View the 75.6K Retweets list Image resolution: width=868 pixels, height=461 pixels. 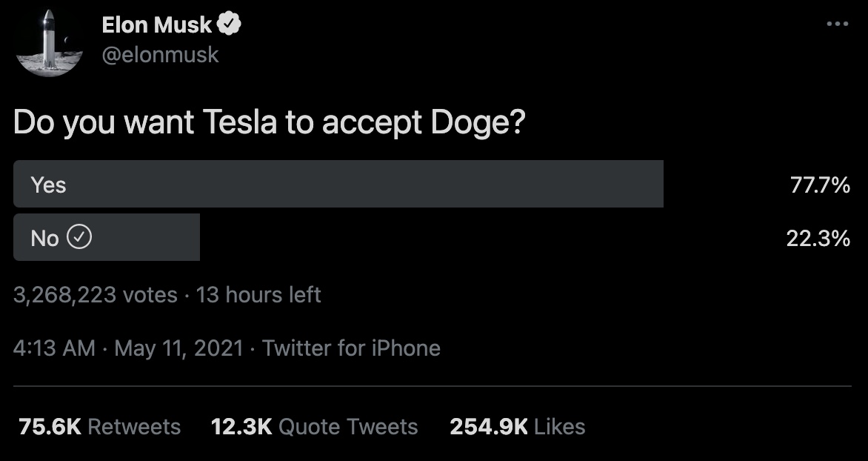pyautogui.click(x=96, y=427)
